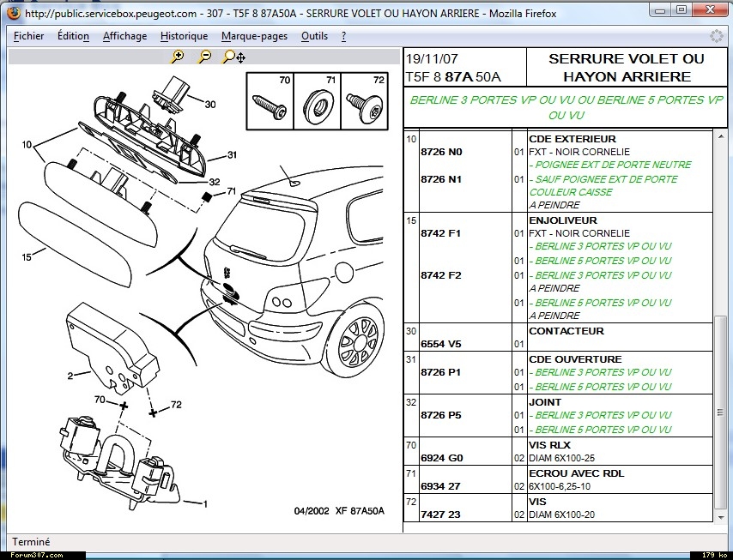Click the ENJOLIVEUR heading

[x=563, y=220]
